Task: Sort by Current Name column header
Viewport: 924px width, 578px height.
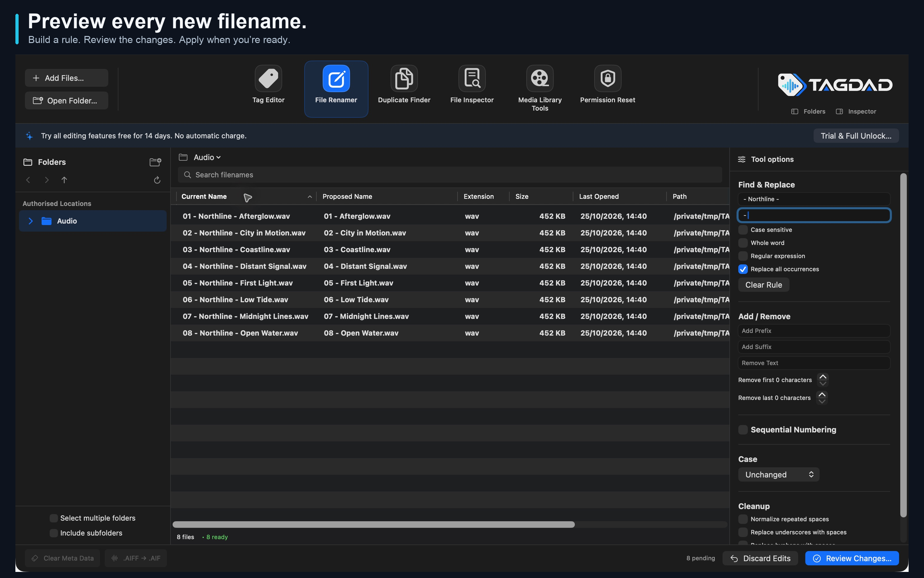Action: pos(246,197)
